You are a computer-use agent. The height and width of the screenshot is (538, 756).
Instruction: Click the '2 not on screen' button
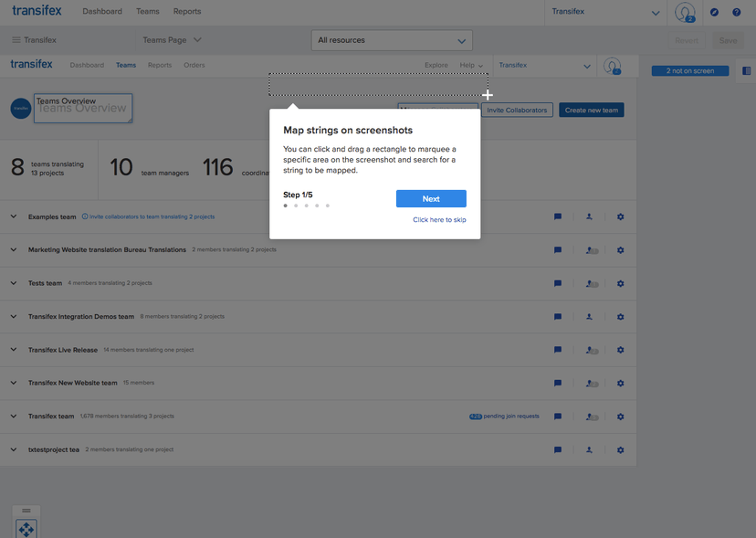(690, 71)
